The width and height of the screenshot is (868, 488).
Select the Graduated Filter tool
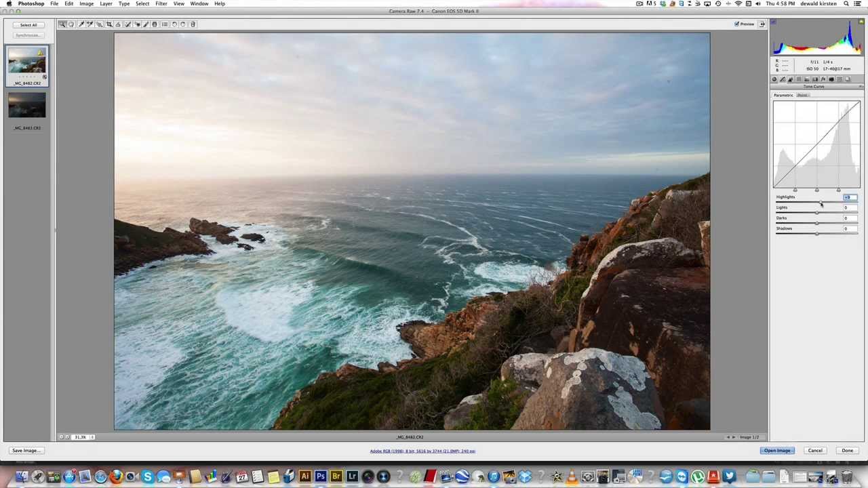pos(155,24)
